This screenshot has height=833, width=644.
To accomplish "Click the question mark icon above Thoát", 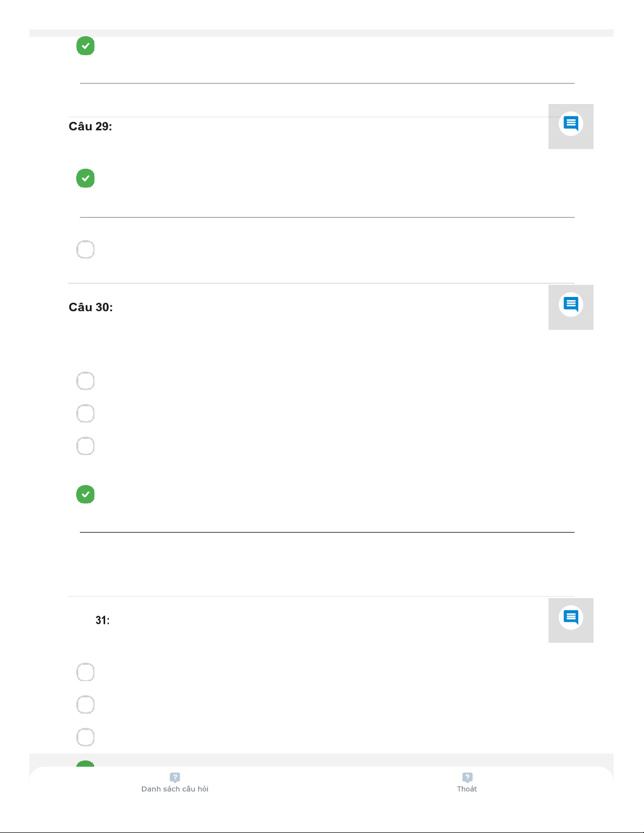I will [x=467, y=777].
